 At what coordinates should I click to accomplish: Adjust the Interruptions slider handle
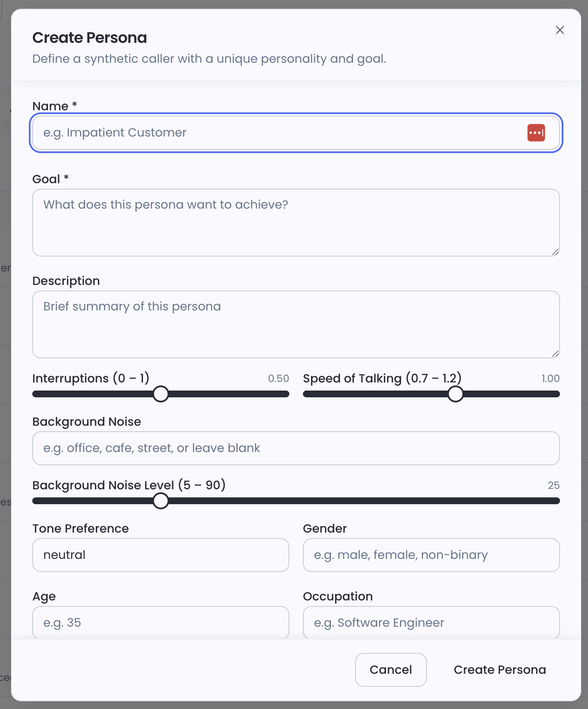coord(160,394)
